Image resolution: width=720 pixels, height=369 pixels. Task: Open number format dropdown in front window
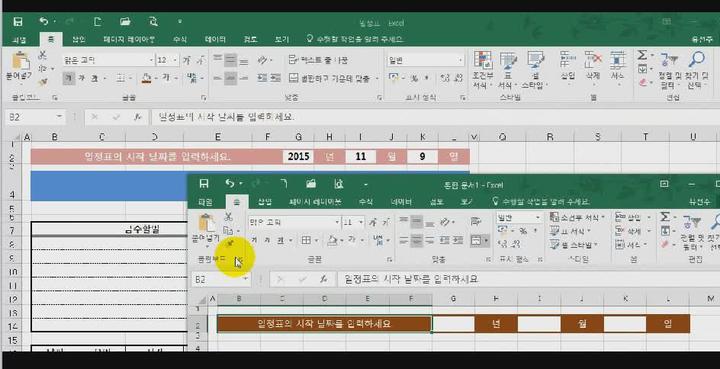click(538, 218)
